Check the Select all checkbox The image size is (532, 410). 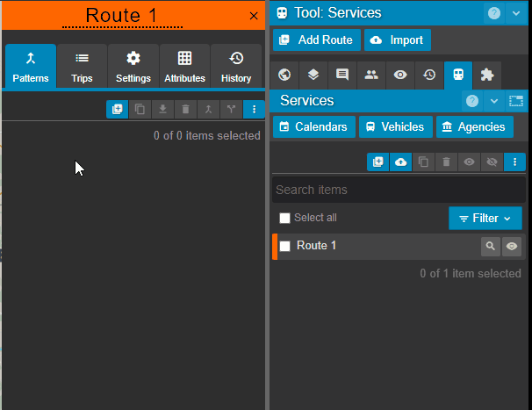[x=284, y=218]
